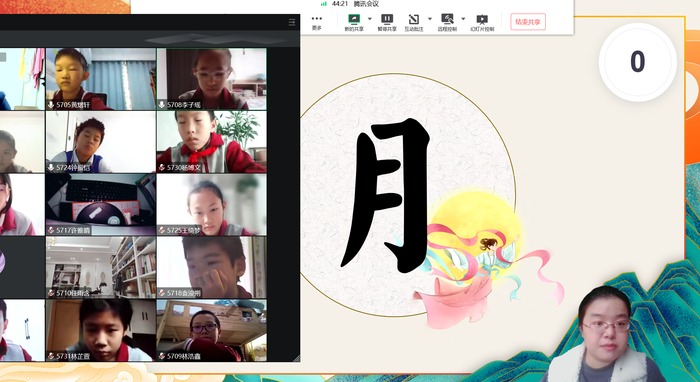Select the green-bordered video tile of 5708
700x382 pixels.
[x=212, y=79]
